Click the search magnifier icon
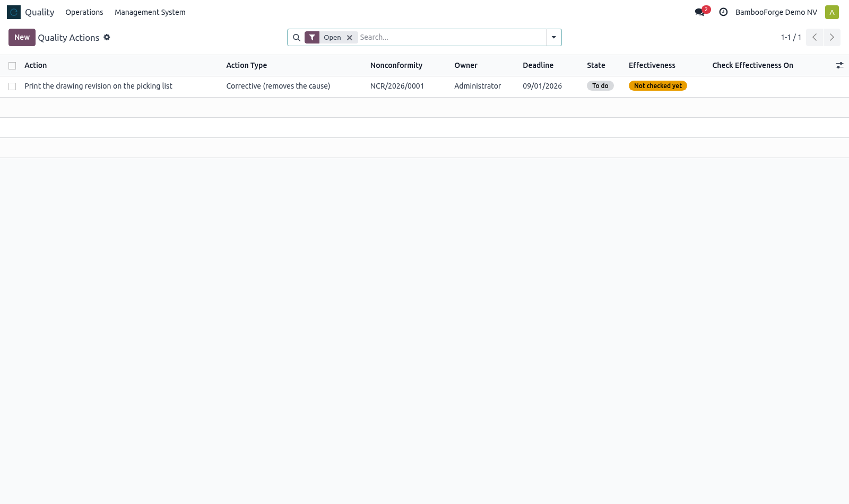The image size is (849, 504). (297, 38)
